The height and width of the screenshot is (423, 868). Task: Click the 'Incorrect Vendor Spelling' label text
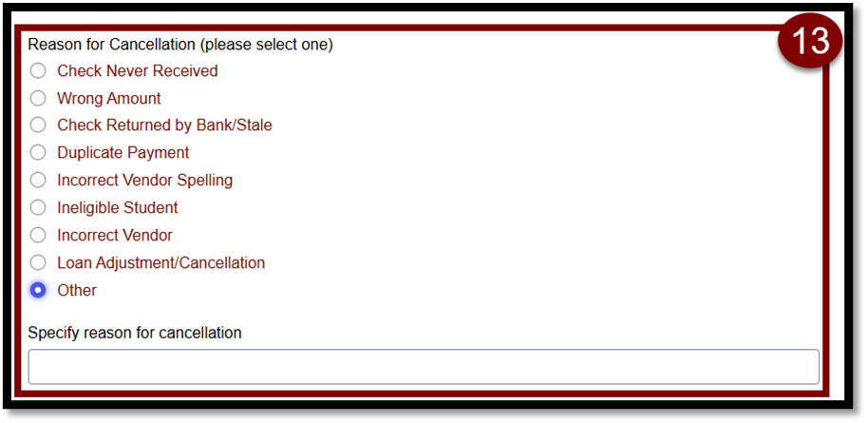pyautogui.click(x=144, y=181)
